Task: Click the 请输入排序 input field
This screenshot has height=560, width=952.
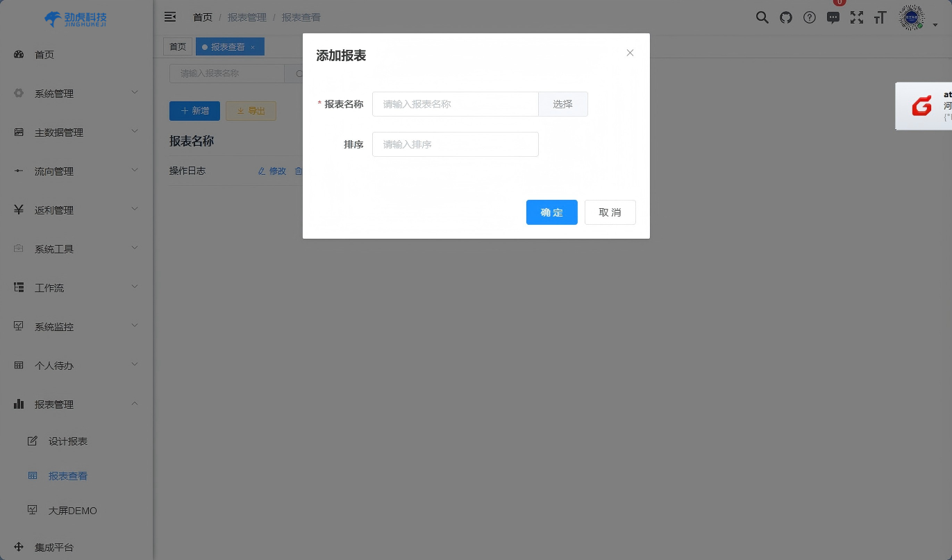Action: (x=456, y=144)
